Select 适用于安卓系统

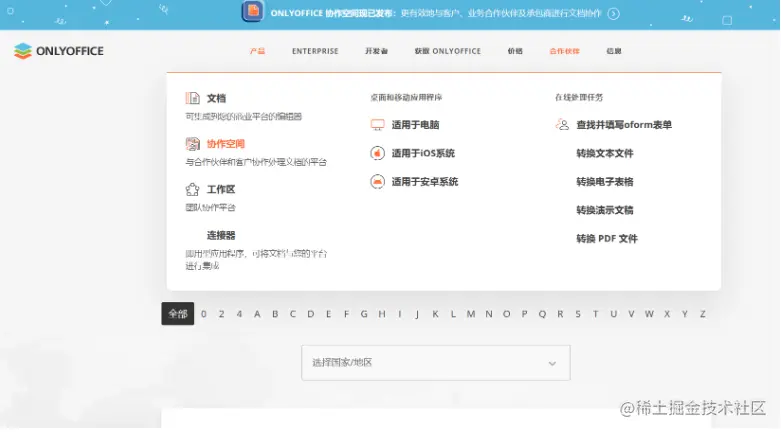click(425, 181)
